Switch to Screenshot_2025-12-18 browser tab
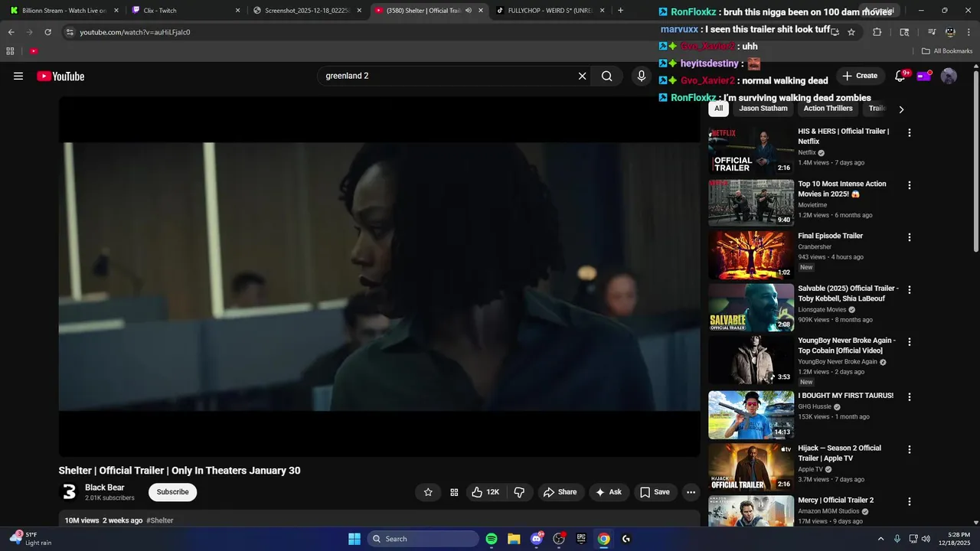The image size is (980, 551). click(307, 11)
